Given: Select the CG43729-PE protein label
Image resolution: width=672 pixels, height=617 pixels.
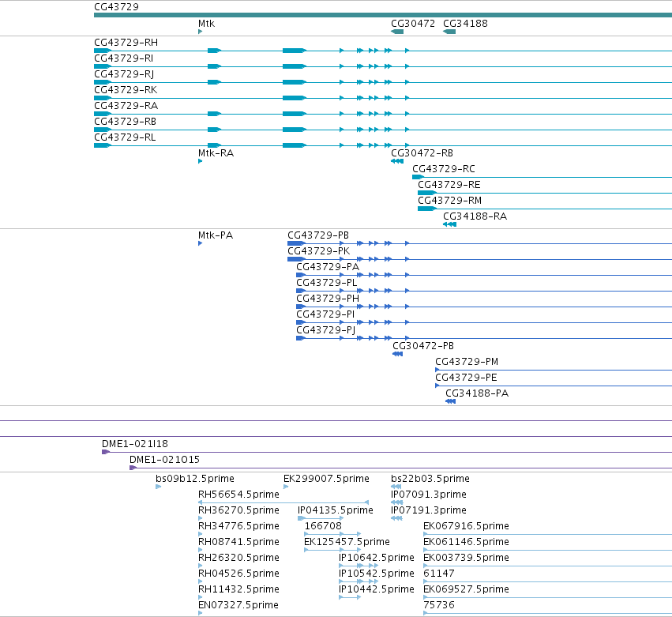Looking at the screenshot, I should pyautogui.click(x=466, y=378).
